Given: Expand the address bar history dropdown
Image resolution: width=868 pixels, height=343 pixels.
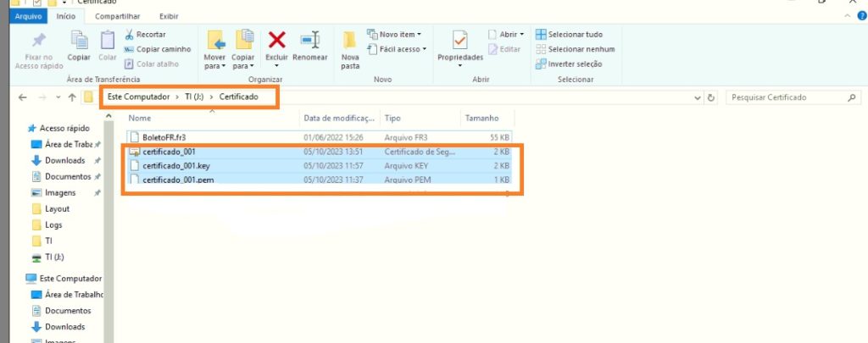Looking at the screenshot, I should [x=697, y=97].
